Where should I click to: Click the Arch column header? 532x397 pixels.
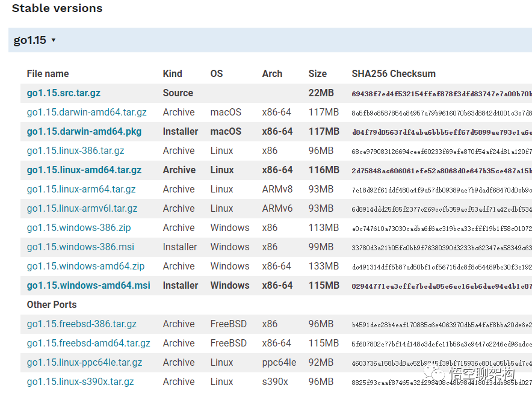[272, 73]
